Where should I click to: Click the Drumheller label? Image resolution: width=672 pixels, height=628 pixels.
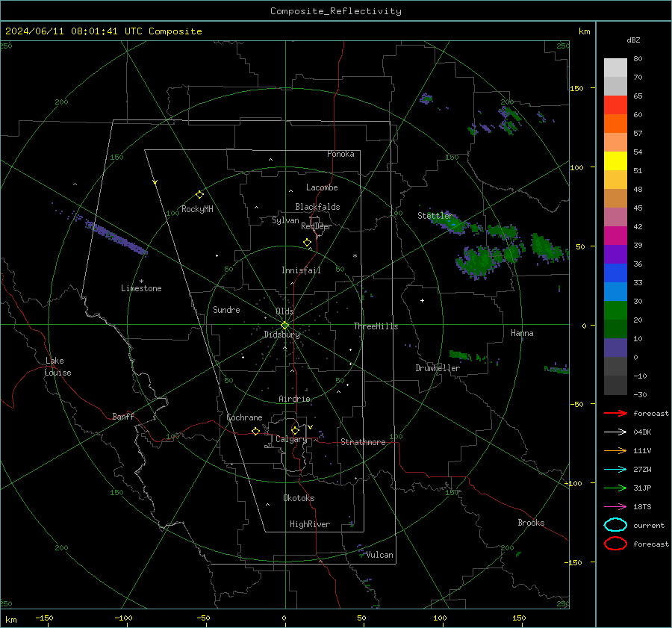[x=438, y=368]
